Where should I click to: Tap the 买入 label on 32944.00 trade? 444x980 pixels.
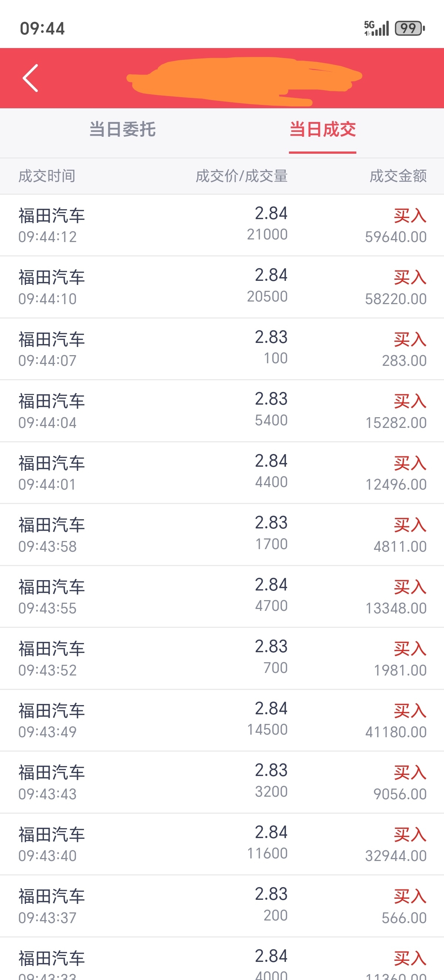click(x=410, y=835)
